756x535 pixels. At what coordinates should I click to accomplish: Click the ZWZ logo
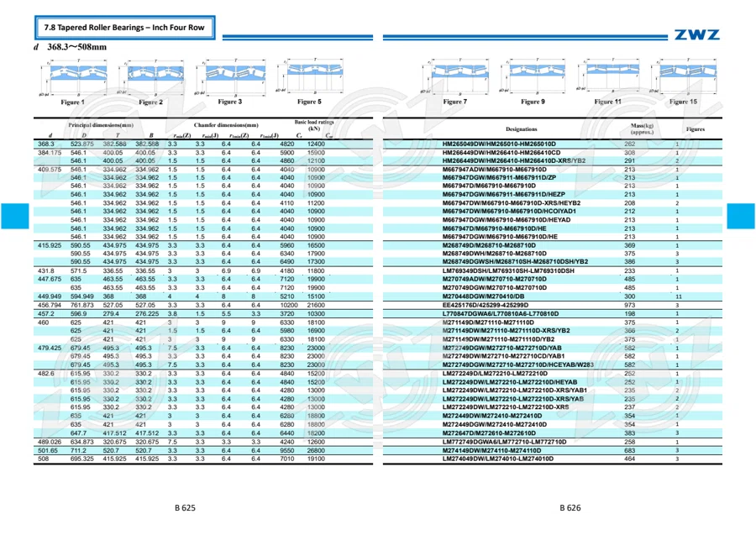click(x=697, y=34)
